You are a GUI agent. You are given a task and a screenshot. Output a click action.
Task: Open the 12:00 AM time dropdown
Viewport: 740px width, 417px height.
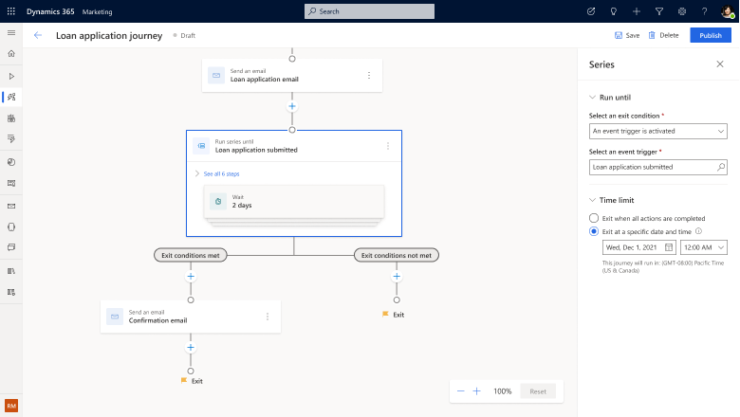point(703,247)
